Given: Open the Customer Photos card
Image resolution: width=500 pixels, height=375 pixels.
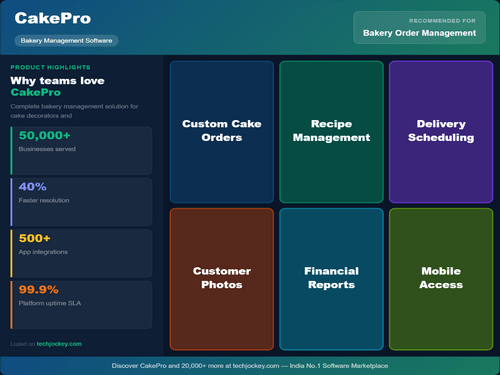Looking at the screenshot, I should (222, 279).
